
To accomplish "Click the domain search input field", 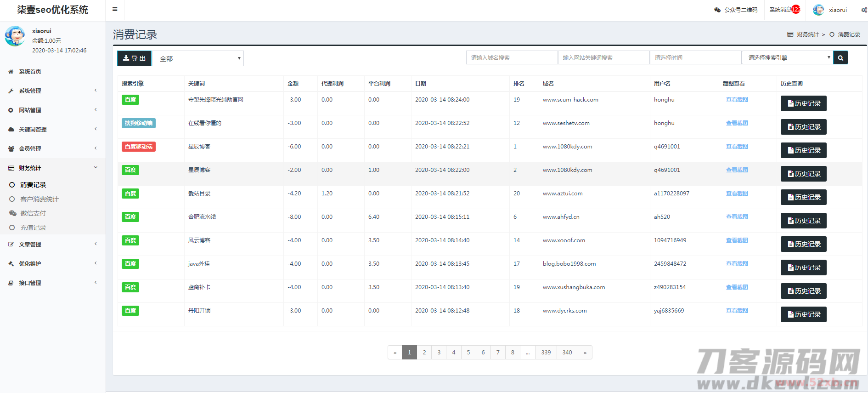I will point(512,58).
